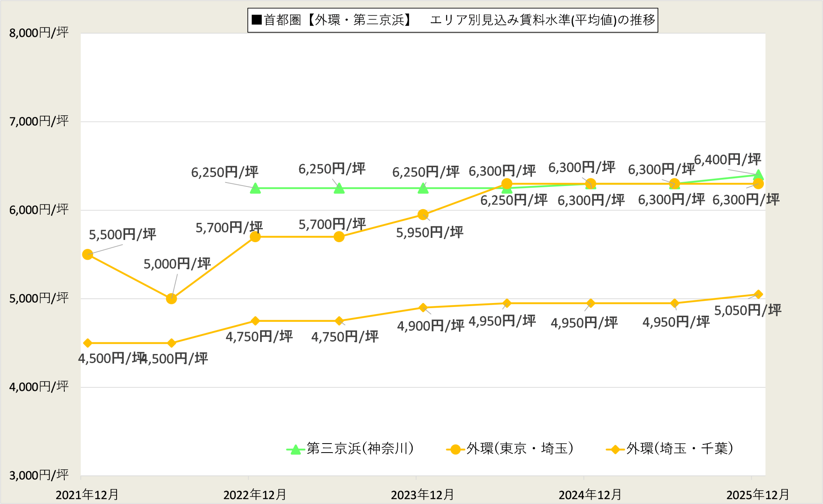Select the 5,700円/坪 label near 2022年12月
Screen dimensions: 823x504
pyautogui.click(x=229, y=227)
